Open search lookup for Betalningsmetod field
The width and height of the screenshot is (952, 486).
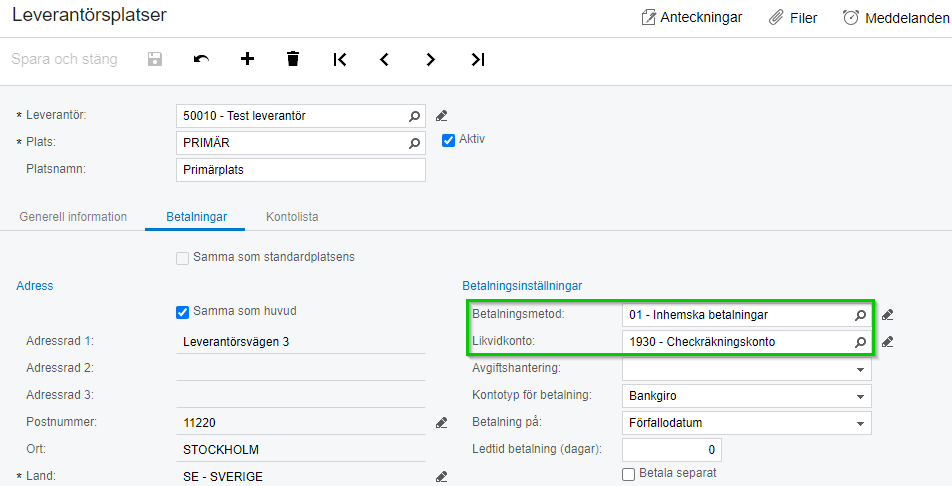pyautogui.click(x=860, y=315)
